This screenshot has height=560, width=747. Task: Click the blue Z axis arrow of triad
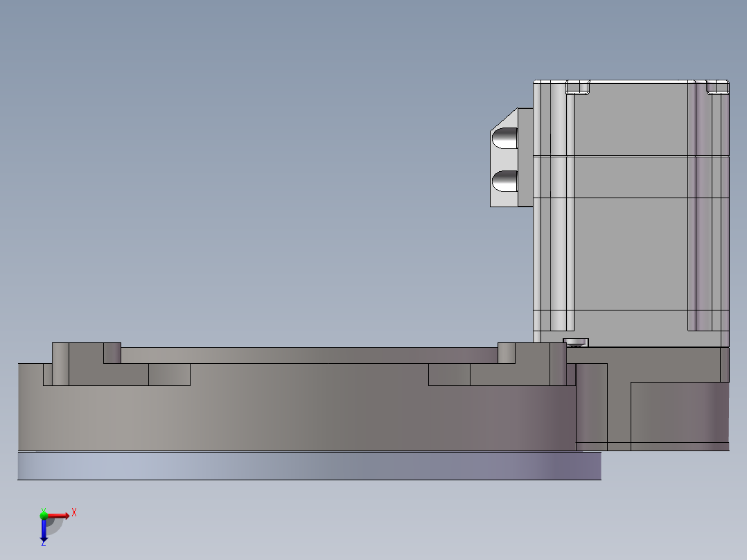pos(44,530)
